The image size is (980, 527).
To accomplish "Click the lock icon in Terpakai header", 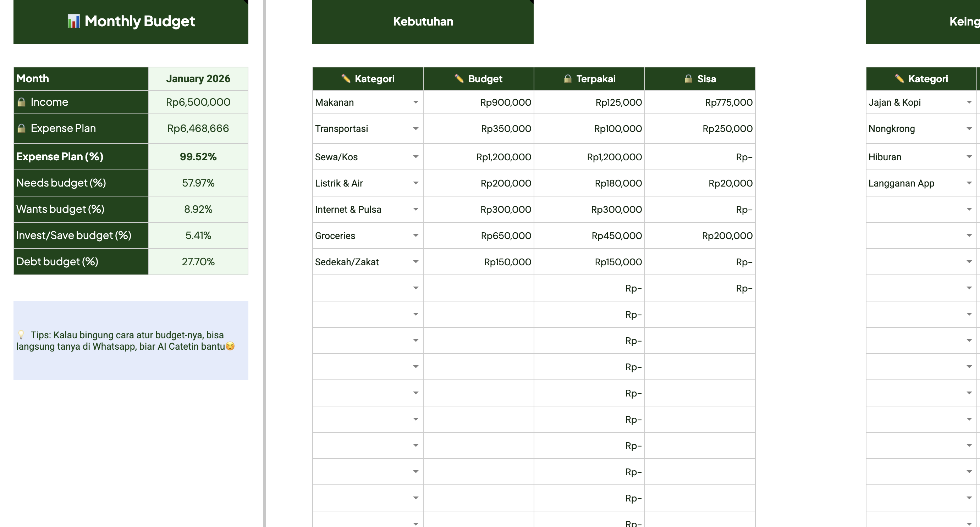I will (x=568, y=79).
